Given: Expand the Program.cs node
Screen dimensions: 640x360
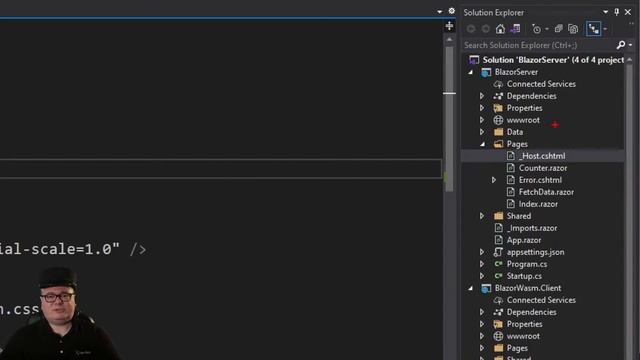Looking at the screenshot, I should [x=482, y=264].
